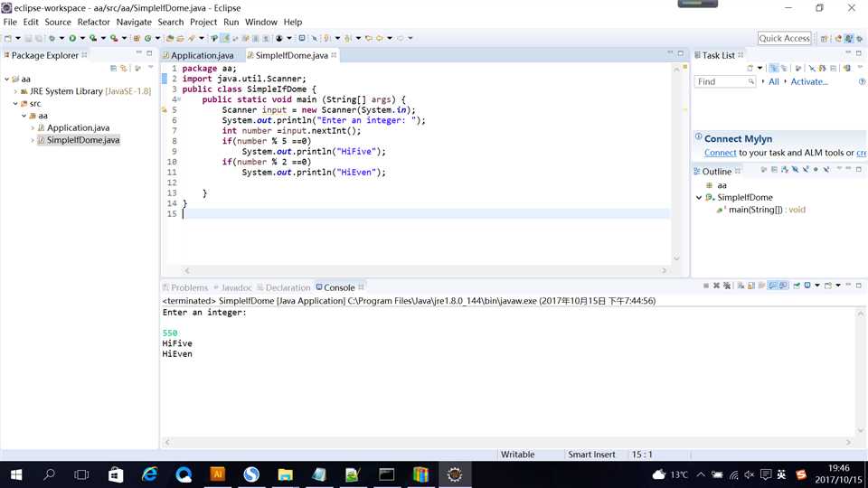868x488 pixels.
Task: Click the All link in the Task List
Action: coord(773,81)
